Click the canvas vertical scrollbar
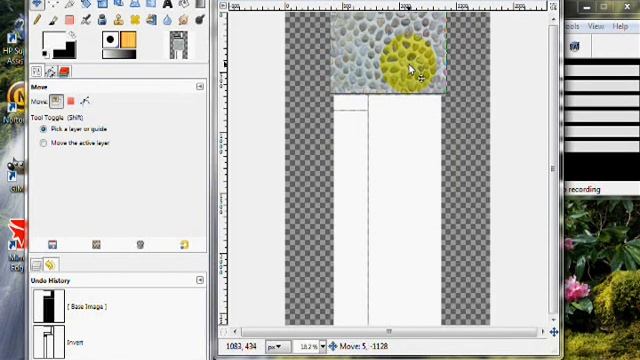The height and width of the screenshot is (360, 640). click(x=553, y=169)
